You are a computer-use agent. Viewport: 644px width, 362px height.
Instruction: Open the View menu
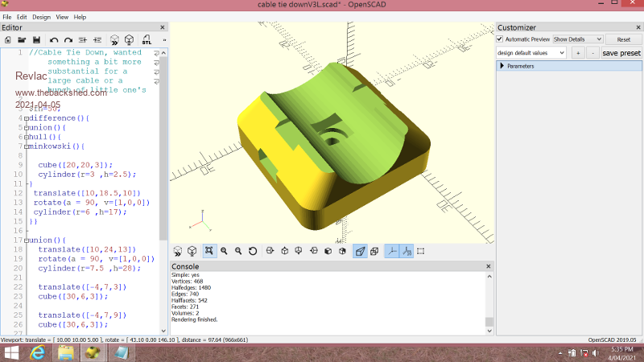click(62, 16)
